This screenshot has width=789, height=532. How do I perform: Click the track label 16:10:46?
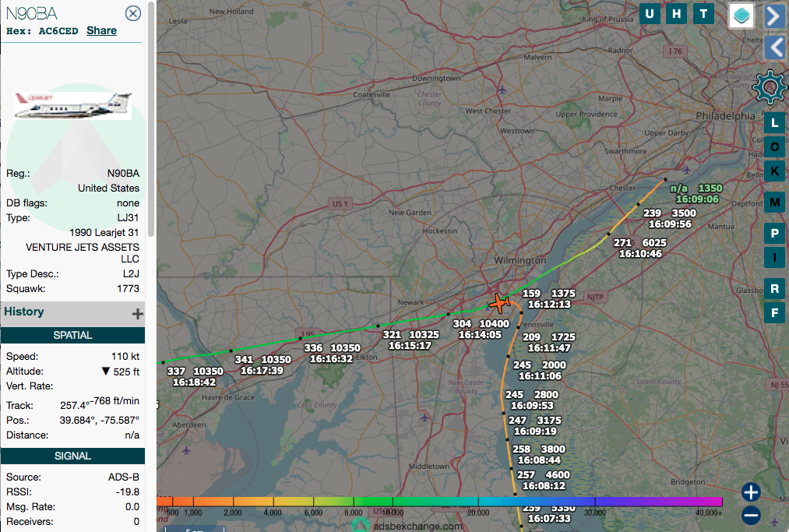pyautogui.click(x=640, y=254)
